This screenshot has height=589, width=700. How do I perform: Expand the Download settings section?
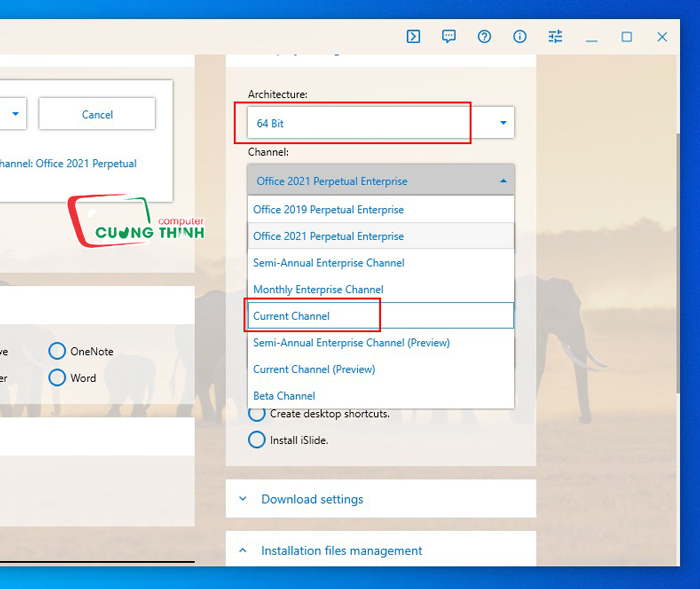pos(381,499)
